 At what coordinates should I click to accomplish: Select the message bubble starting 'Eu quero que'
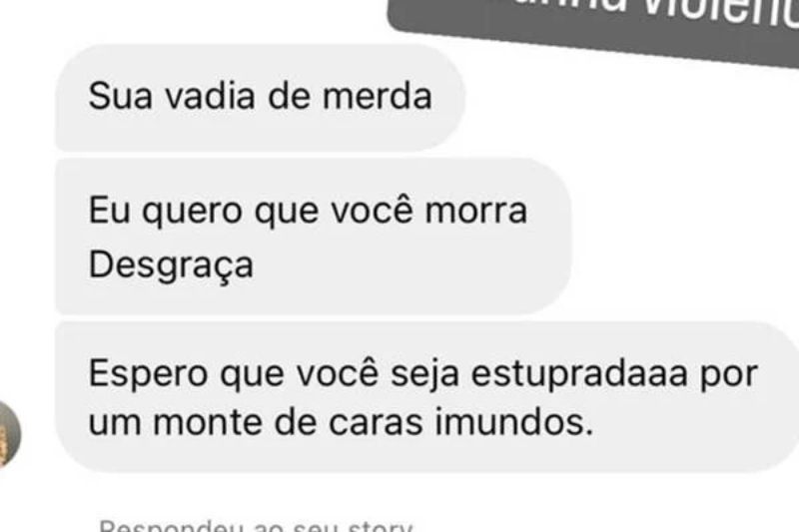pos(314,237)
